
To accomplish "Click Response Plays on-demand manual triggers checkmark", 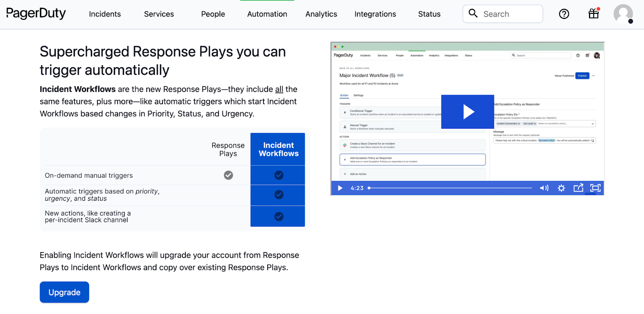I will 228,175.
